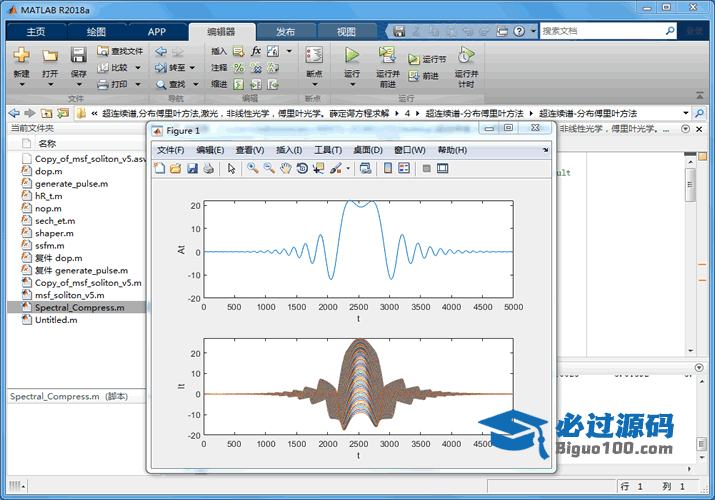Open the File(F) menu in Figure 1
715x500 pixels.
tap(170, 150)
